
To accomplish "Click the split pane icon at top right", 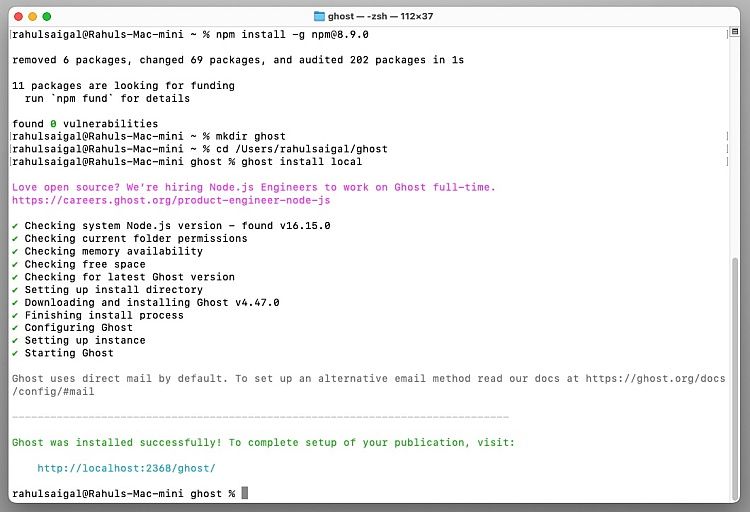I will coord(735,32).
